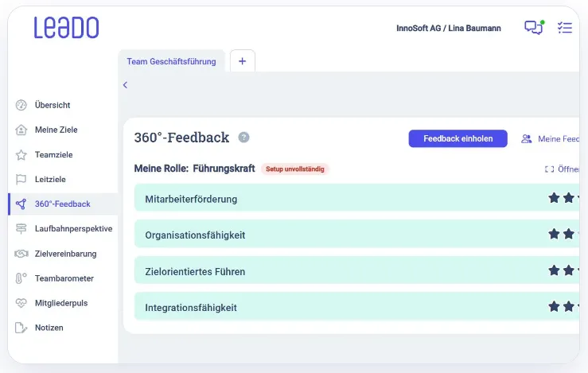Viewport: 588px width, 373px height.
Task: Click the Leitziele flag icon
Action: pos(21,180)
